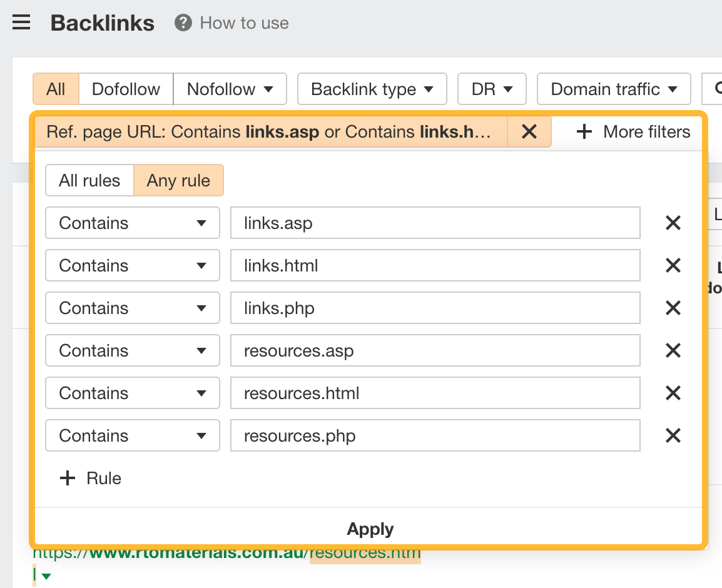Enable the Dofollow filter
Viewport: 722px width, 588px height.
125,89
